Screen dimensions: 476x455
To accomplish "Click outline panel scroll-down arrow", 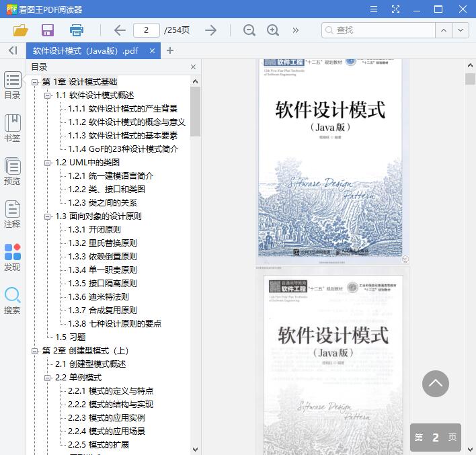I will 195,449.
